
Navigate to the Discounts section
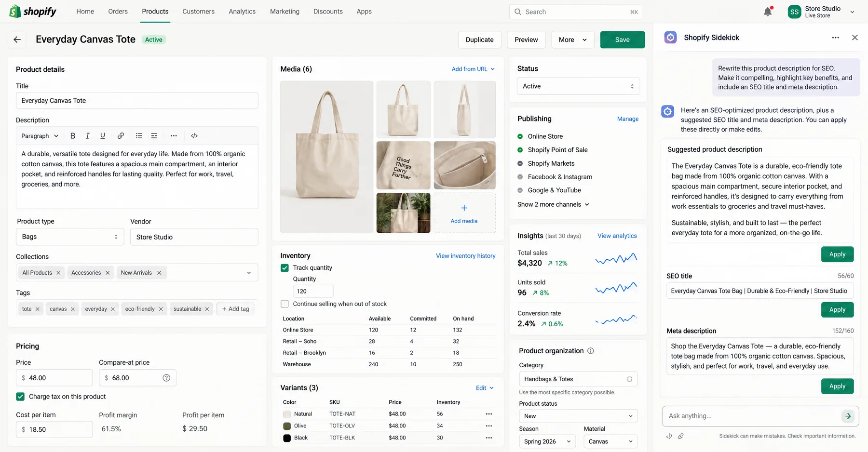click(328, 12)
